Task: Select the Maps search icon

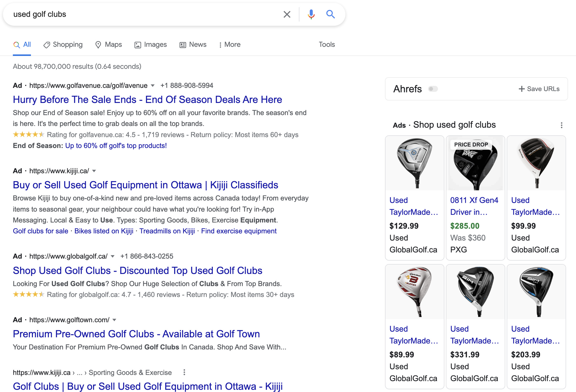Action: click(x=98, y=45)
